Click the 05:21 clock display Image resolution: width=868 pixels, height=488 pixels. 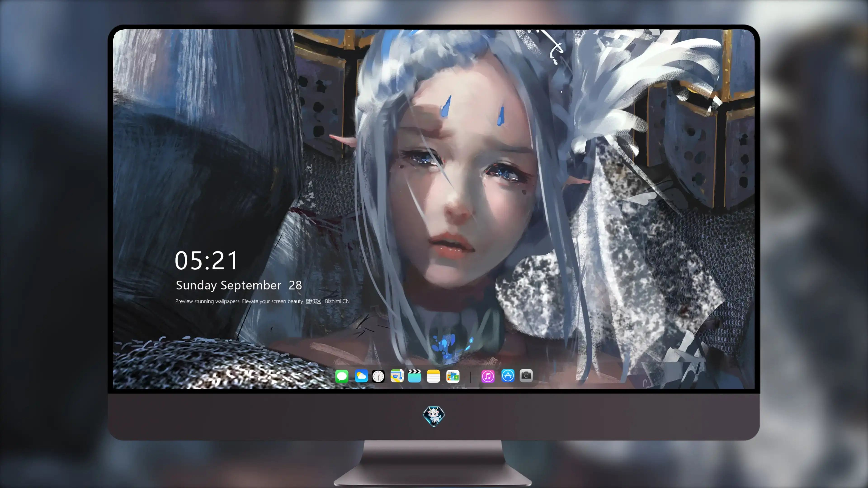coord(206,260)
